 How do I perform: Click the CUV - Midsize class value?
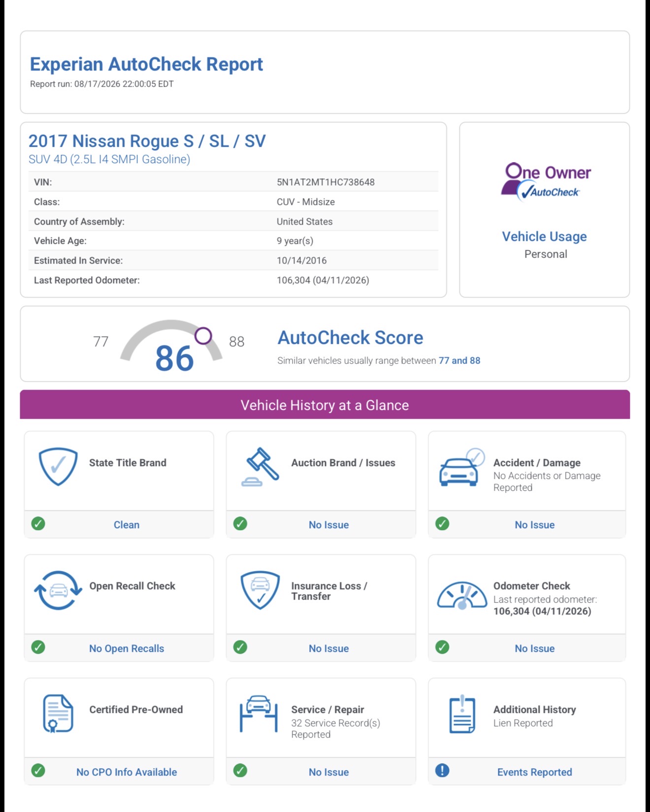point(306,202)
